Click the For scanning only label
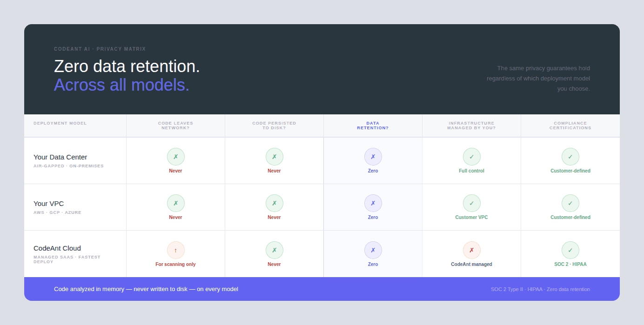This screenshot has height=325, width=644. [175, 264]
